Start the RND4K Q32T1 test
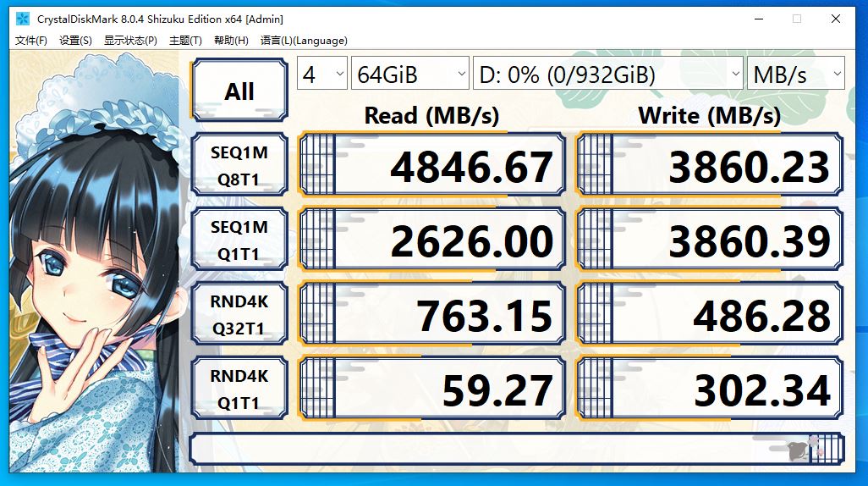 tap(239, 313)
